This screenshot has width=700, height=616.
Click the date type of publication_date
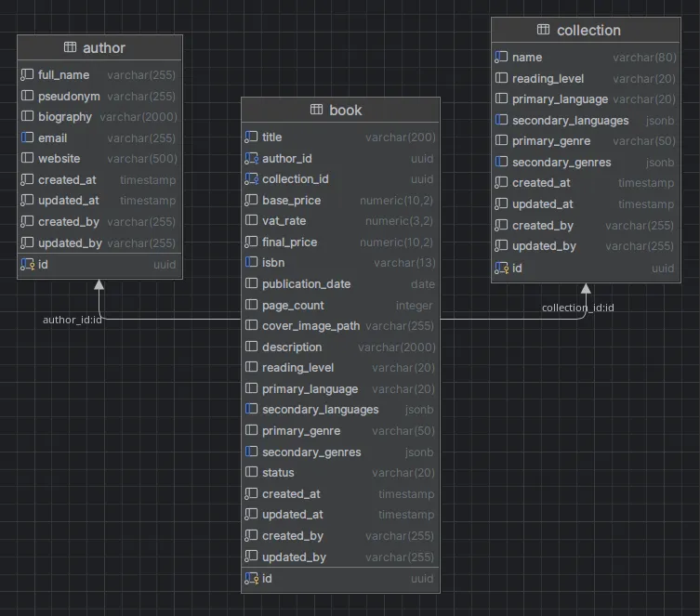[422, 283]
